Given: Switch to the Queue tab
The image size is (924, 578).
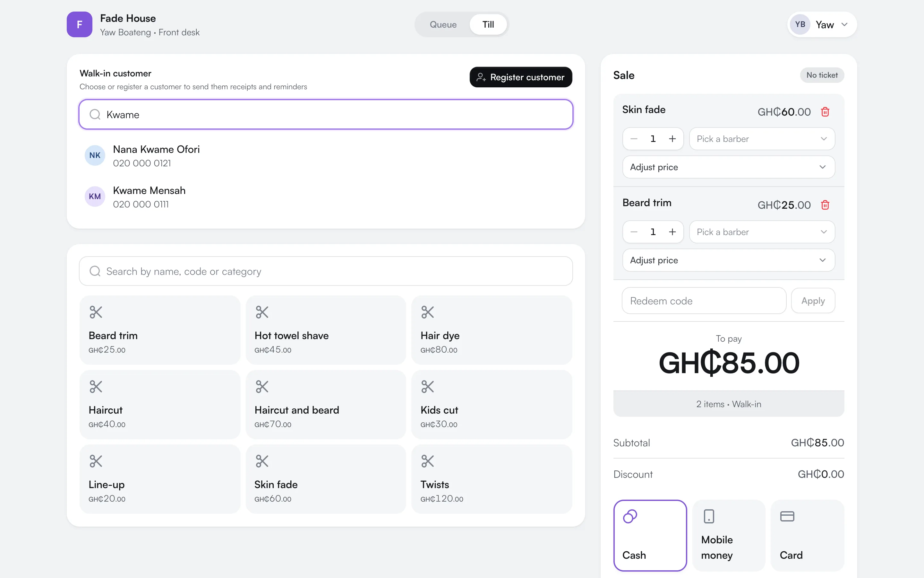Looking at the screenshot, I should click(443, 24).
